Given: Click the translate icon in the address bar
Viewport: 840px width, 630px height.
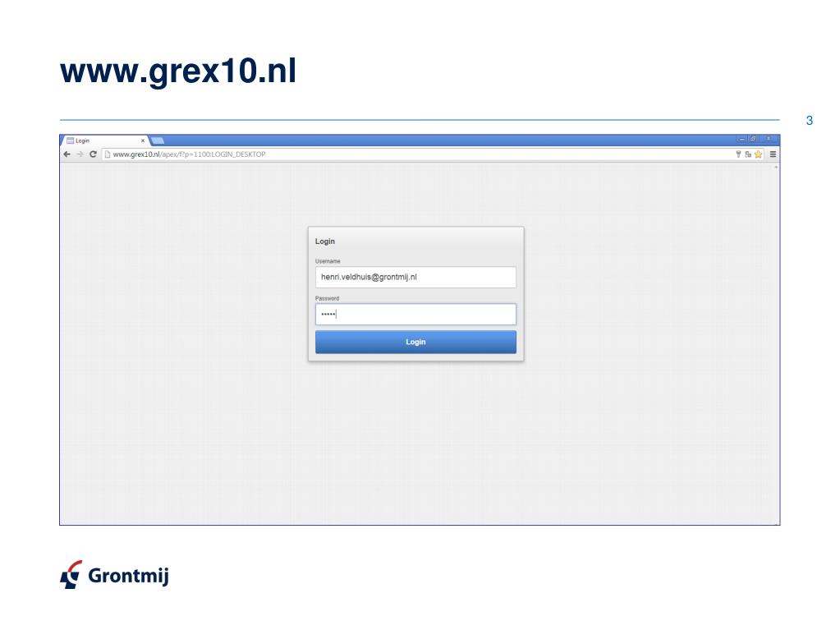Looking at the screenshot, I should coord(748,154).
